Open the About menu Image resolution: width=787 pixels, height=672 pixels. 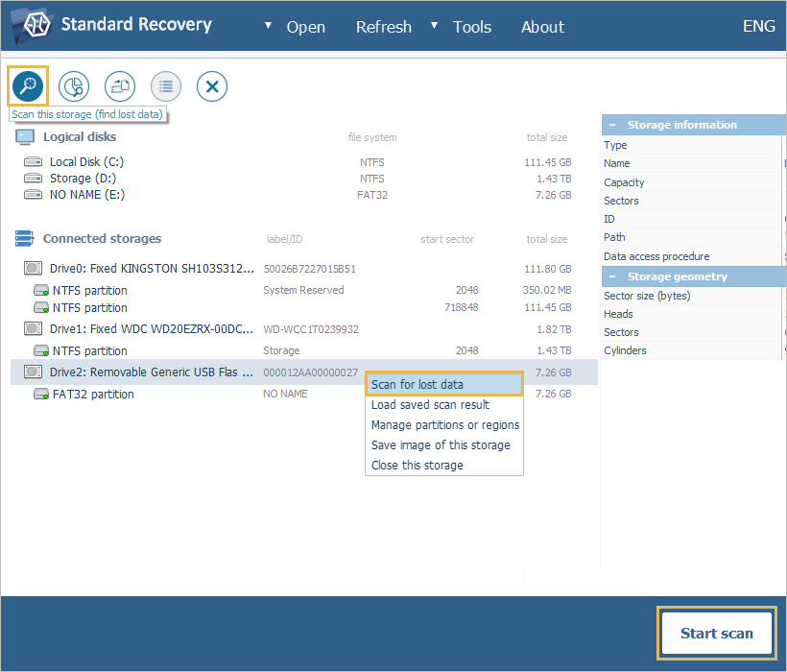click(x=542, y=27)
